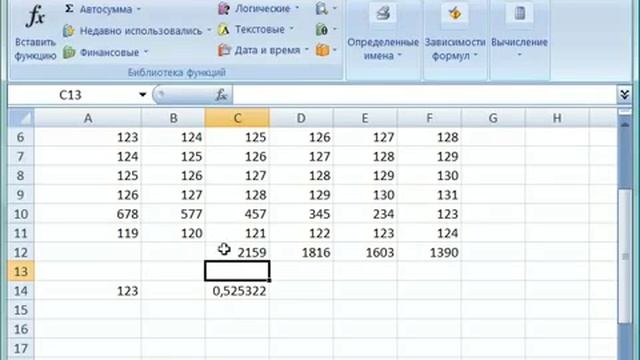Select column A header
Viewport: 640px width, 360px height.
tap(88, 118)
